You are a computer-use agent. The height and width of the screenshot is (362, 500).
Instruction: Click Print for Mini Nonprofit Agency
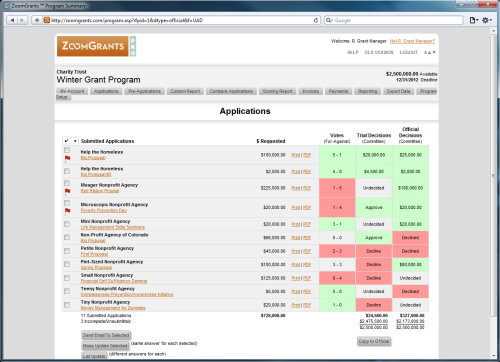click(296, 224)
